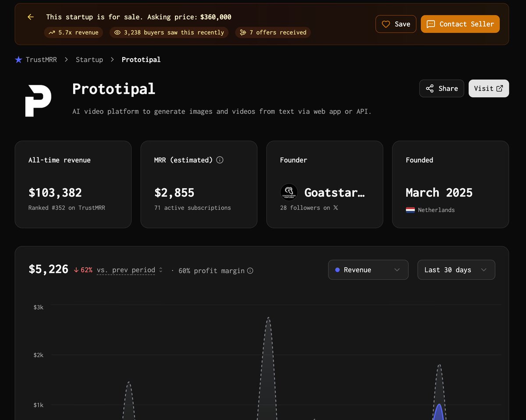The height and width of the screenshot is (420, 526).
Task: Click the Ranked #352 on TrustMRR text
Action: point(67,208)
